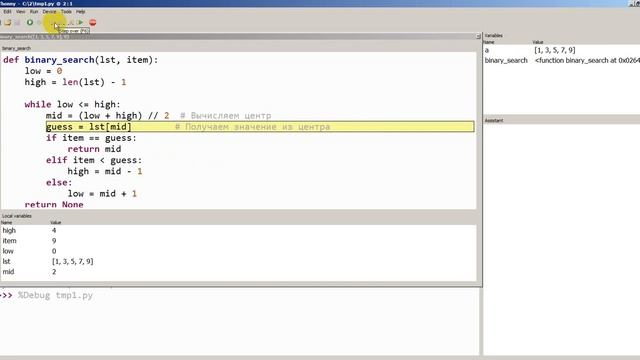Click the 'high = len(lst) - 1' line
This screenshot has width=640, height=360.
click(75, 82)
